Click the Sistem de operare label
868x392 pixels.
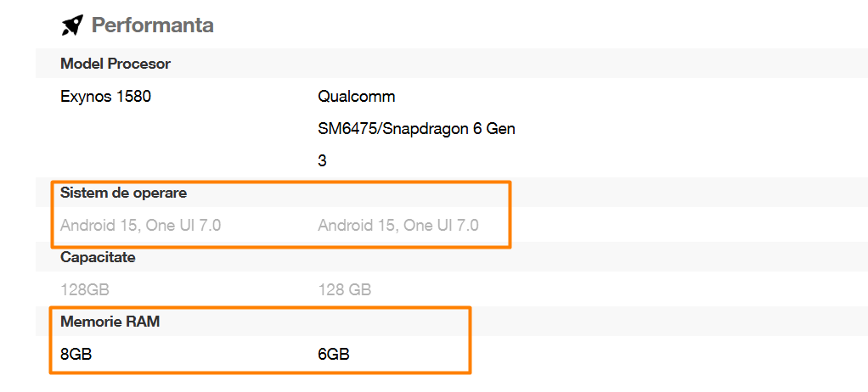pyautogui.click(x=123, y=193)
